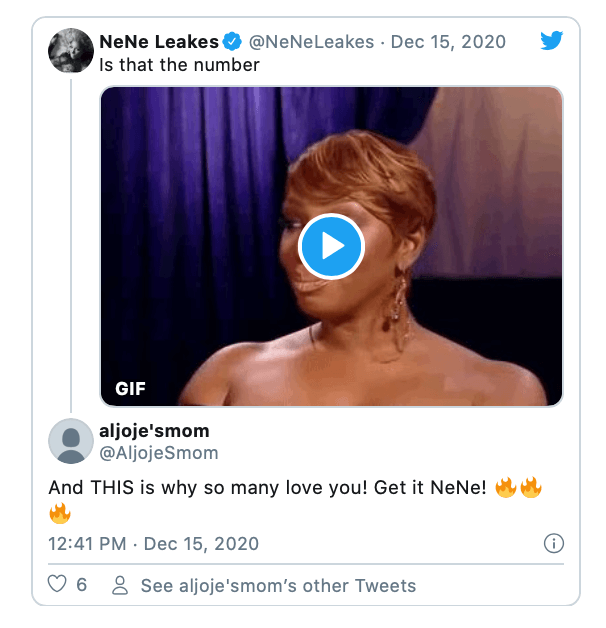Click the heart like icon

tap(57, 584)
